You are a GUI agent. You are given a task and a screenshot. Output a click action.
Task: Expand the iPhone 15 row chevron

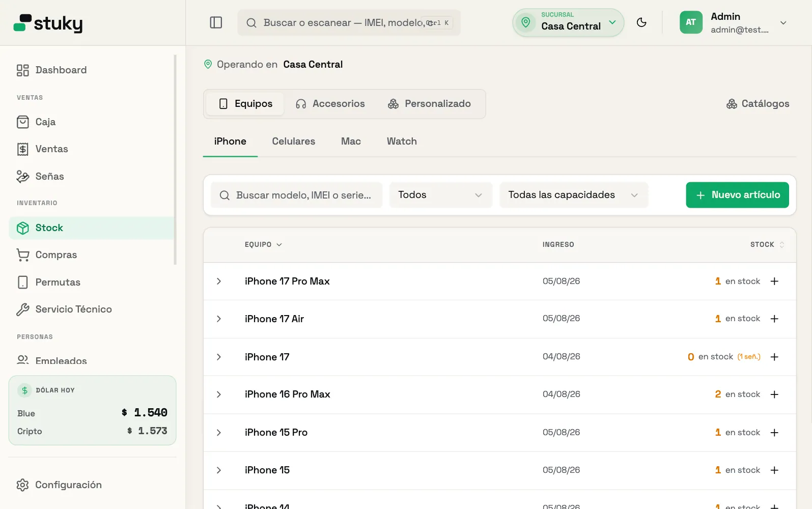point(219,470)
